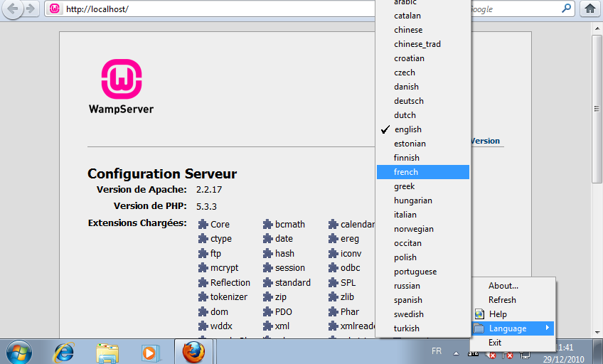Viewport: 603px width, 364px height.
Task: Open the Windows Start menu
Action: (18, 351)
